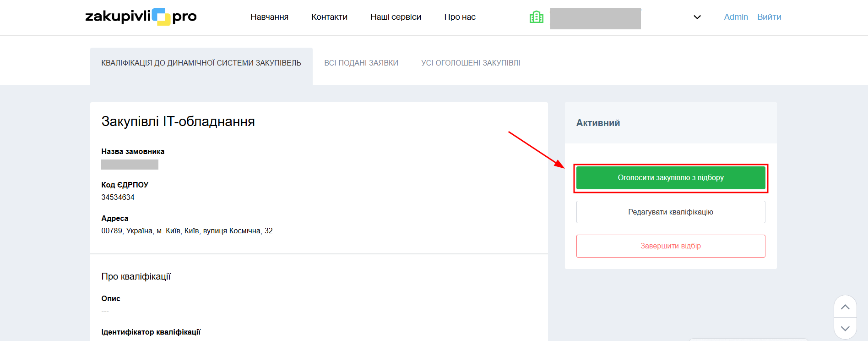Viewport: 868px width, 341px height.
Task: Go to Про нас page
Action: tap(460, 17)
